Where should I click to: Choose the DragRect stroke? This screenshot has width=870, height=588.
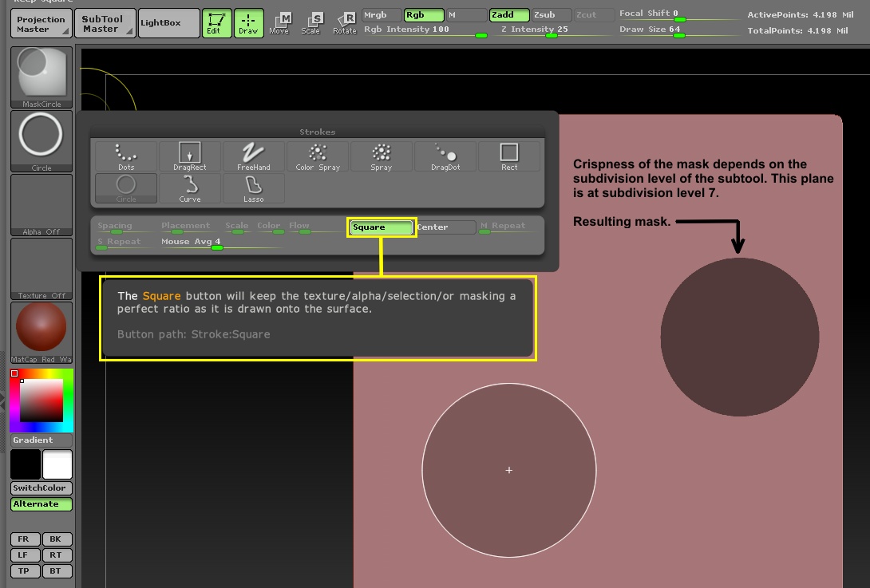190,156
